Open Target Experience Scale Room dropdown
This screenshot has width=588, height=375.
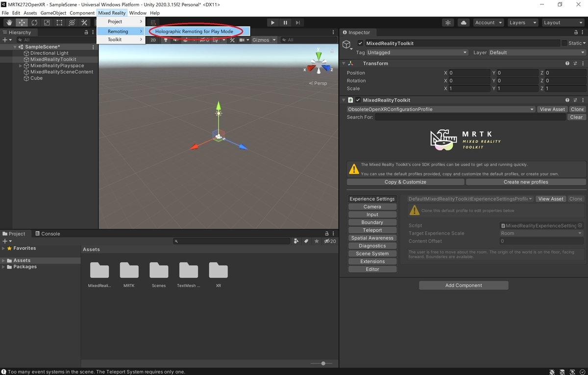click(541, 233)
